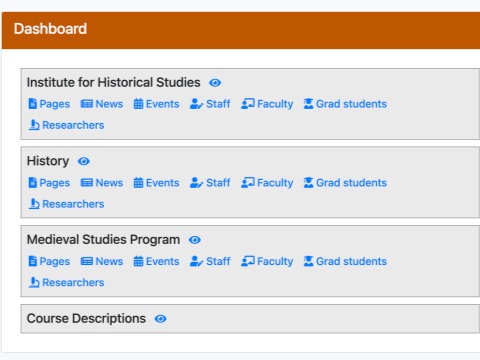Click the eye icon next to Medieval Studies Program
Screen dimensions: 480x360
coord(195,240)
